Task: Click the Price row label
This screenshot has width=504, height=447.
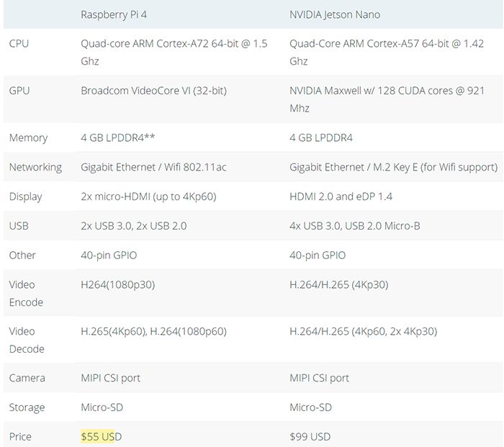Action: click(20, 437)
